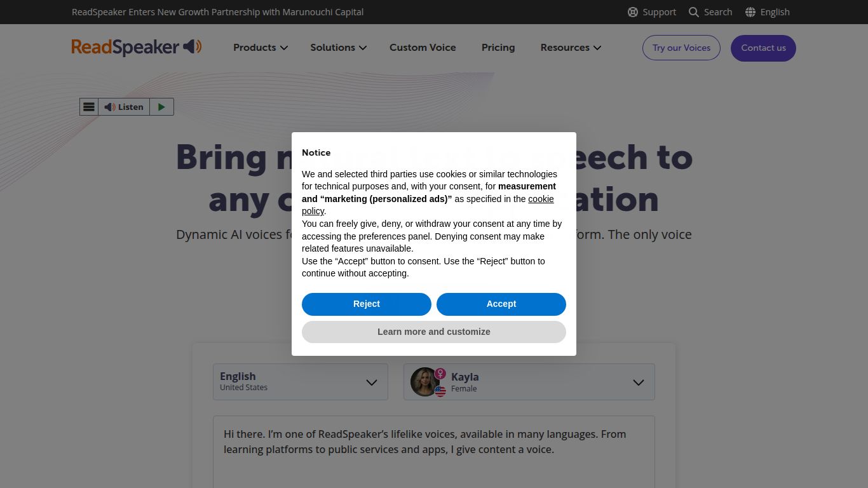Accept the cookie notice

tap(501, 304)
